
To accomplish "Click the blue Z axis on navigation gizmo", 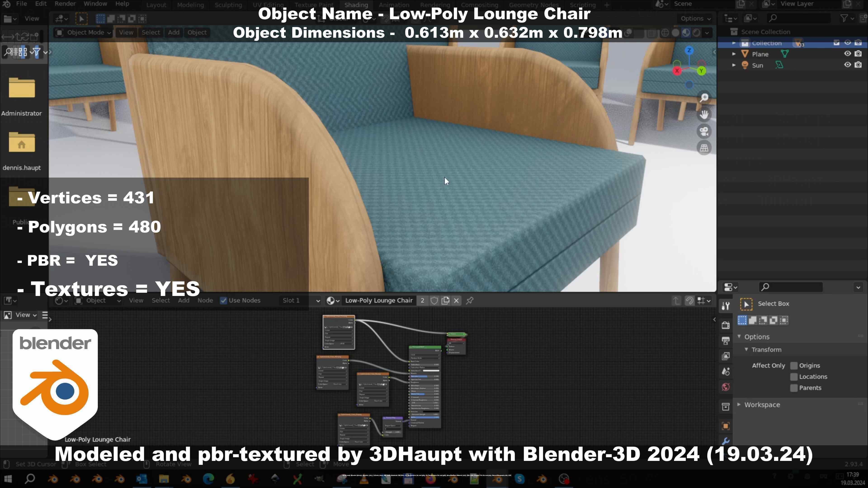I will click(x=689, y=50).
